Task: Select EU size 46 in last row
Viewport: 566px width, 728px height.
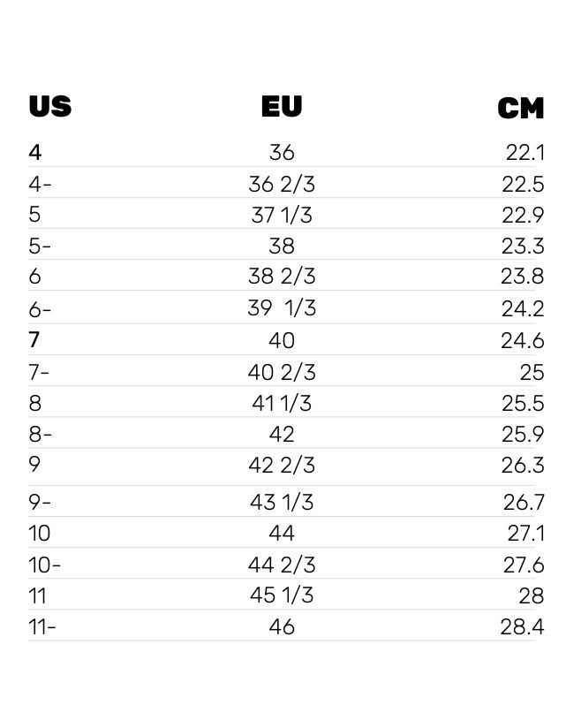Action: [x=282, y=626]
